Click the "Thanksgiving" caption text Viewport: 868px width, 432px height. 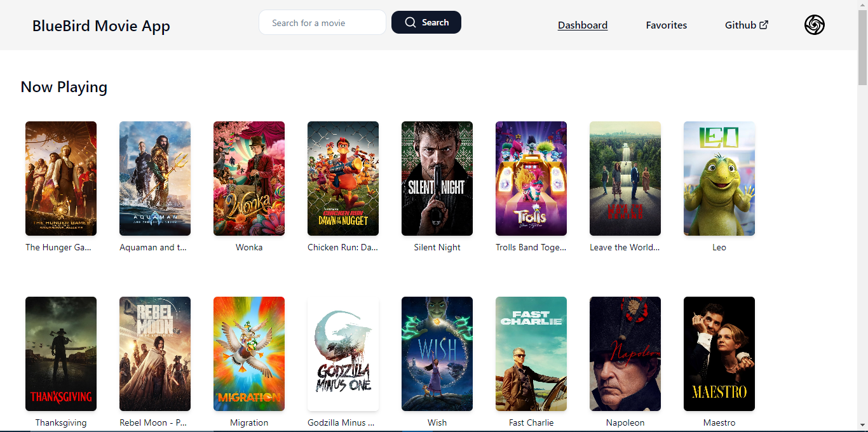click(x=61, y=422)
